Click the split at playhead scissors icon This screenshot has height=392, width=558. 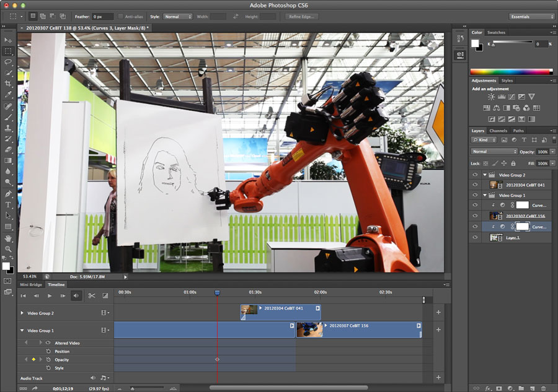(91, 296)
